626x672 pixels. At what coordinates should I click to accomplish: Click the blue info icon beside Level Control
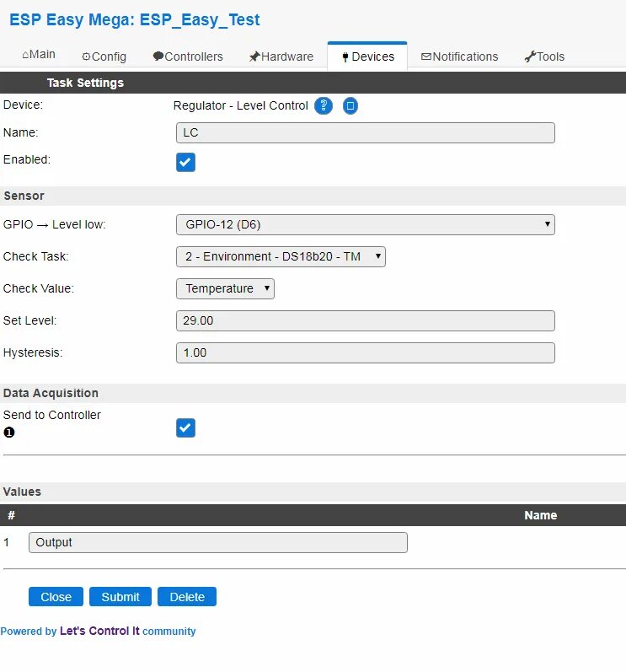[x=350, y=105]
